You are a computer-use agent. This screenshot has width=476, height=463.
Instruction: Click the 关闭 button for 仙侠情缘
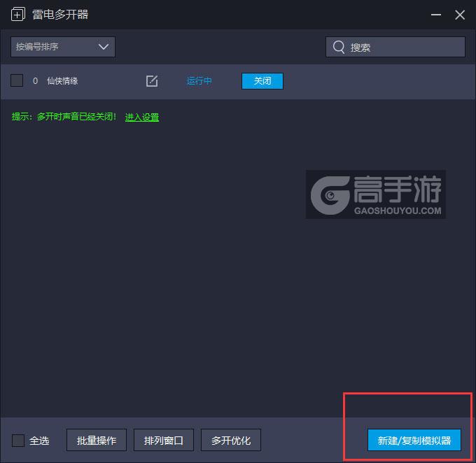pyautogui.click(x=262, y=81)
